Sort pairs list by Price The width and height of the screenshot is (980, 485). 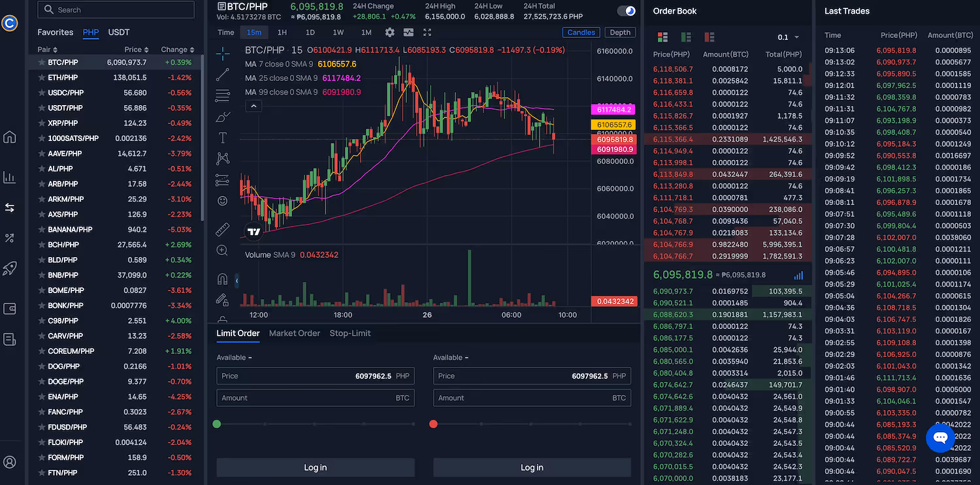point(137,50)
